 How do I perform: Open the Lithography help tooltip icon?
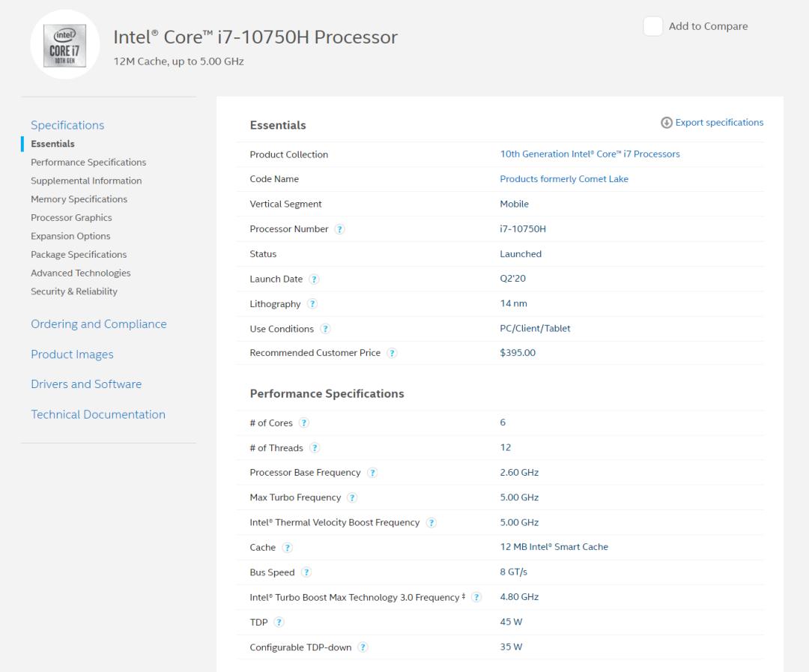[312, 304]
